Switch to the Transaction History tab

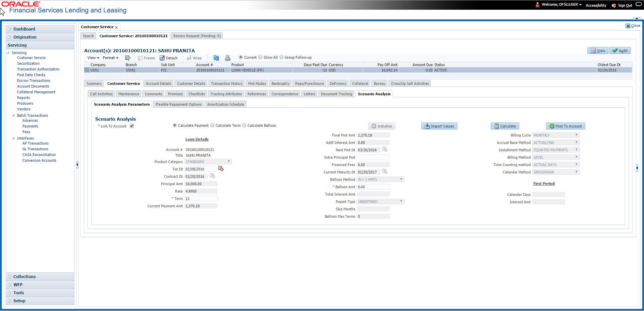(x=227, y=84)
